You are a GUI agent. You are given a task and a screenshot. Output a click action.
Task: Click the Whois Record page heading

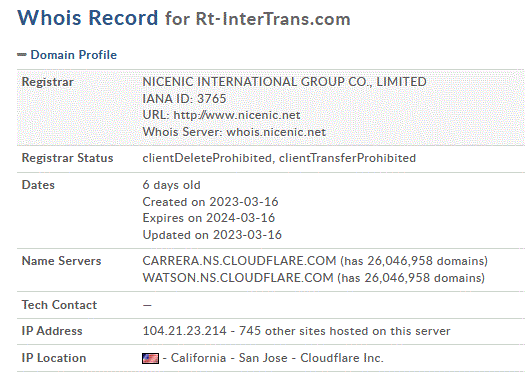point(88,17)
